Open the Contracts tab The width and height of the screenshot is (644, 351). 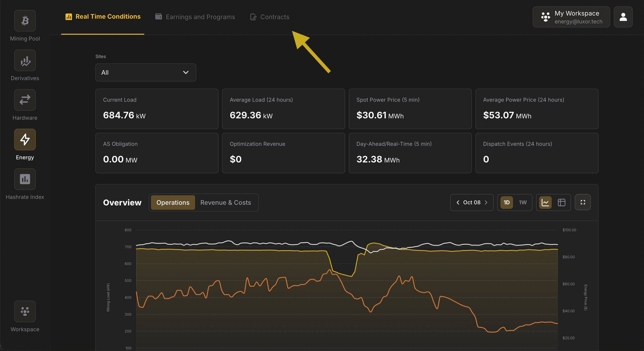pyautogui.click(x=270, y=17)
